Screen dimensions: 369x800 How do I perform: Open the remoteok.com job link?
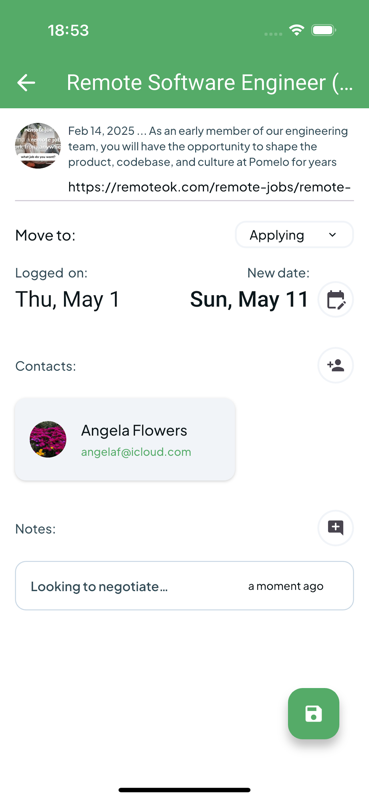pyautogui.click(x=209, y=187)
